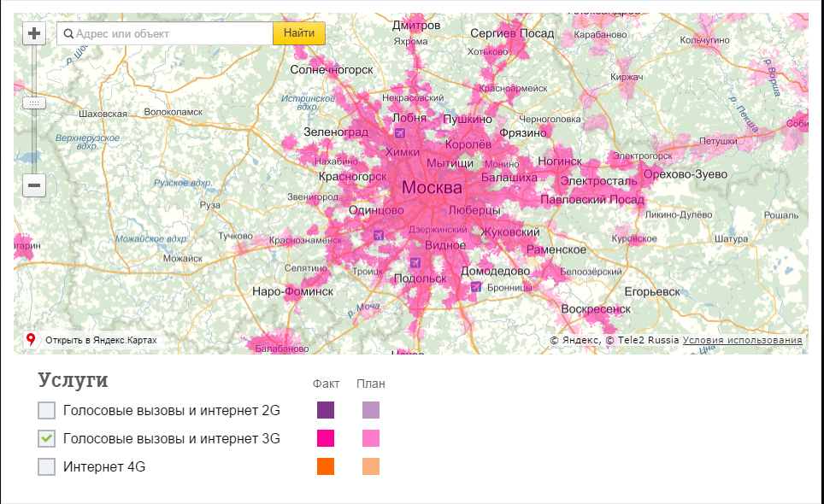The height and width of the screenshot is (504, 824).
Task: Open Условия использования link
Action: (743, 340)
